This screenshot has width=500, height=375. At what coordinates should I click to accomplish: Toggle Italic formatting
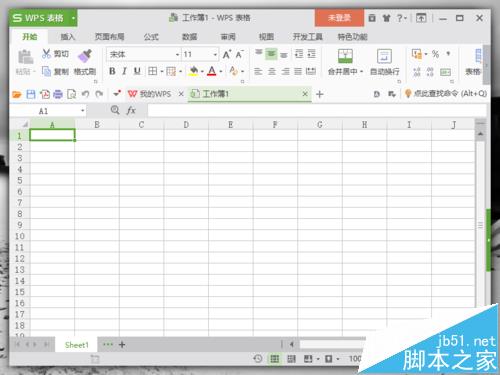point(124,71)
